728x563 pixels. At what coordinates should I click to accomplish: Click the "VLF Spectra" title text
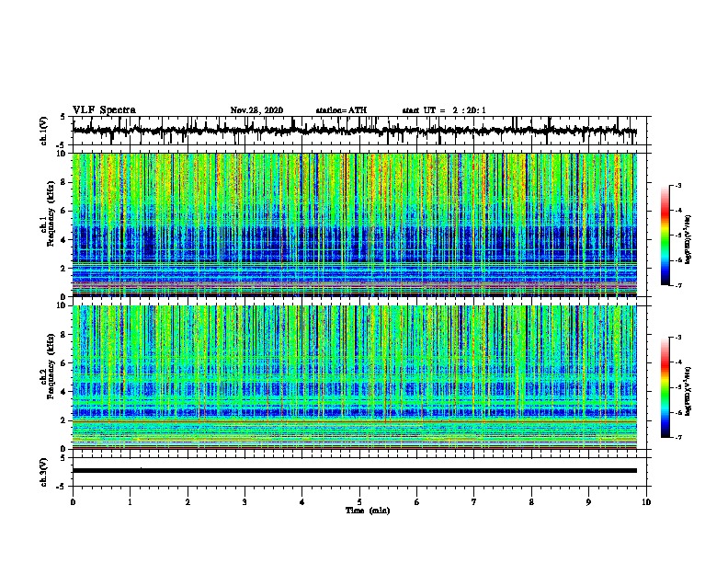[104, 110]
